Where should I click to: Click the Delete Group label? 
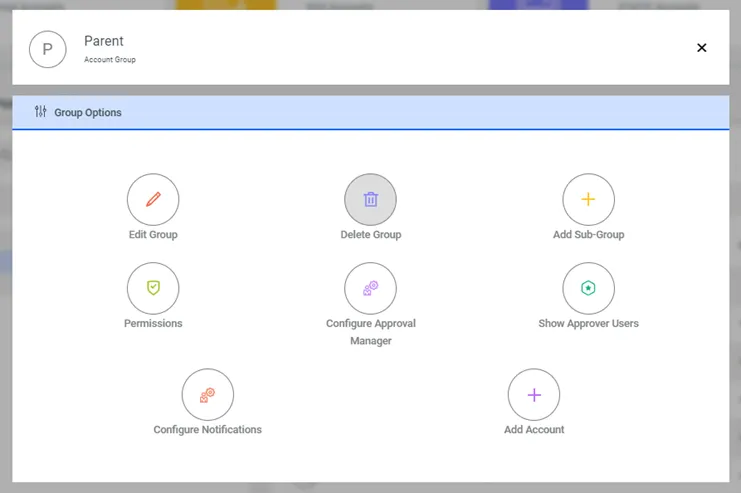[371, 235]
